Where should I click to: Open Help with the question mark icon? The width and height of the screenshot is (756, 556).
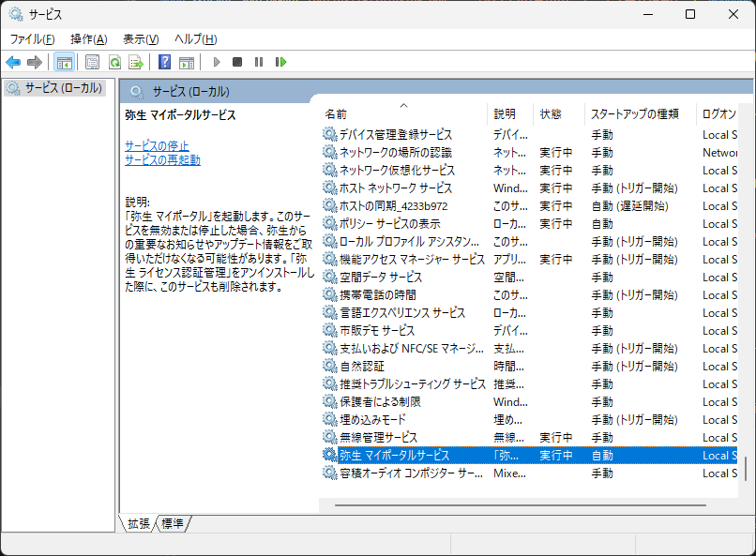point(164,62)
